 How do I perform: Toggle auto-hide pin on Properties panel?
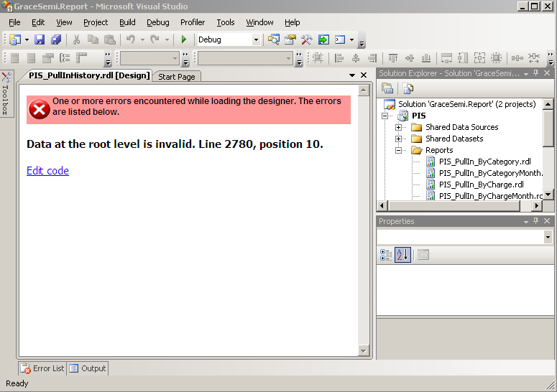coord(536,221)
